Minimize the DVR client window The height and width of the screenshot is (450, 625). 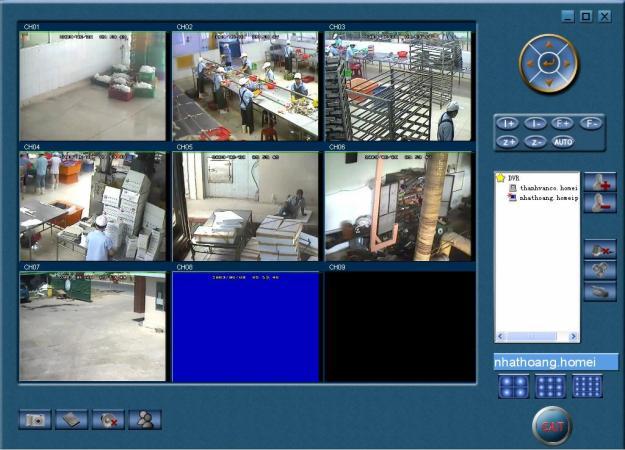[x=568, y=16]
